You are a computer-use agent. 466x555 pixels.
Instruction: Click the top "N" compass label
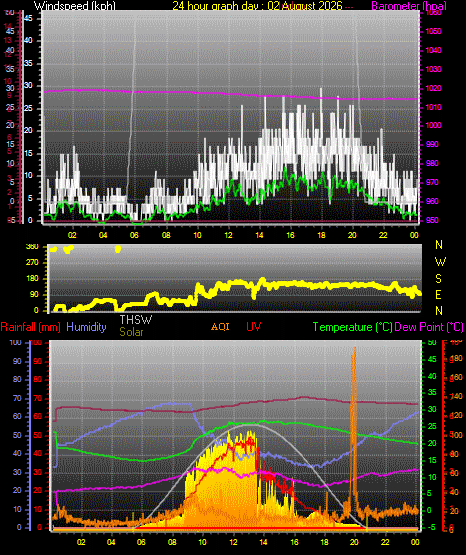coord(439,245)
